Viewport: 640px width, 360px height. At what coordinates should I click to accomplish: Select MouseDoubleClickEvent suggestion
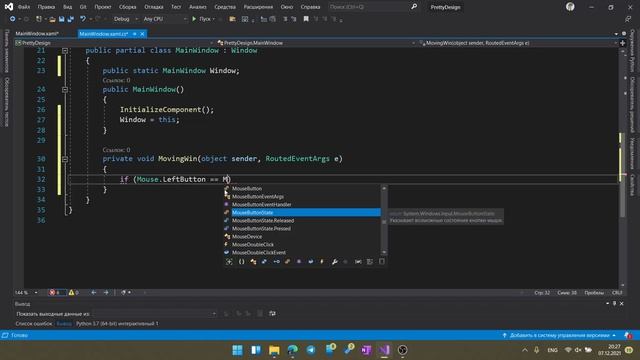[x=302, y=253]
